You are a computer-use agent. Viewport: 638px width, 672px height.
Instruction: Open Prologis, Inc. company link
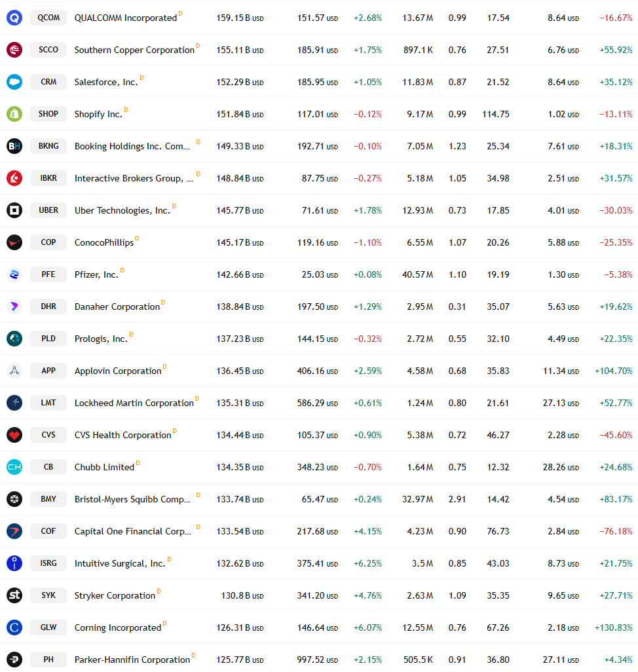[x=101, y=339]
